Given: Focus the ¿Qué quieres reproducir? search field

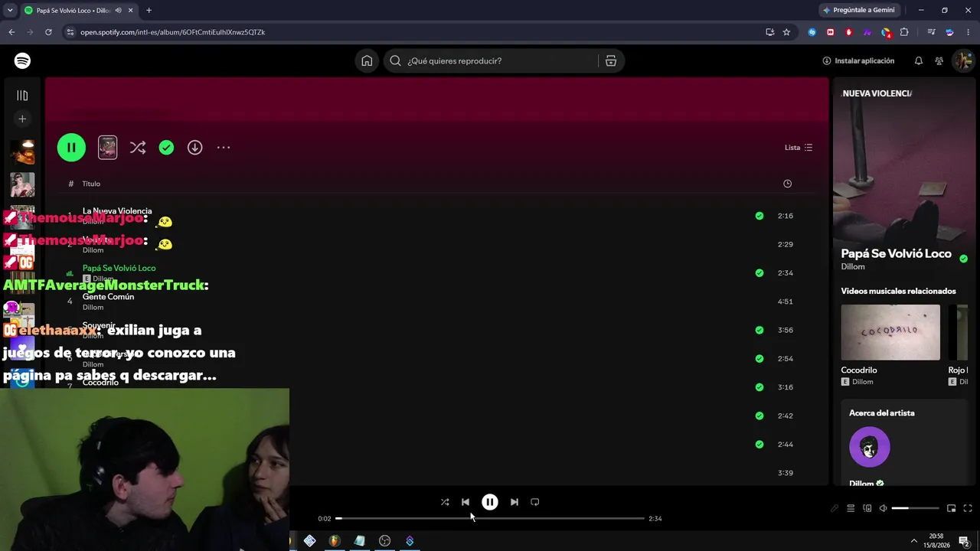Looking at the screenshot, I should click(x=490, y=60).
